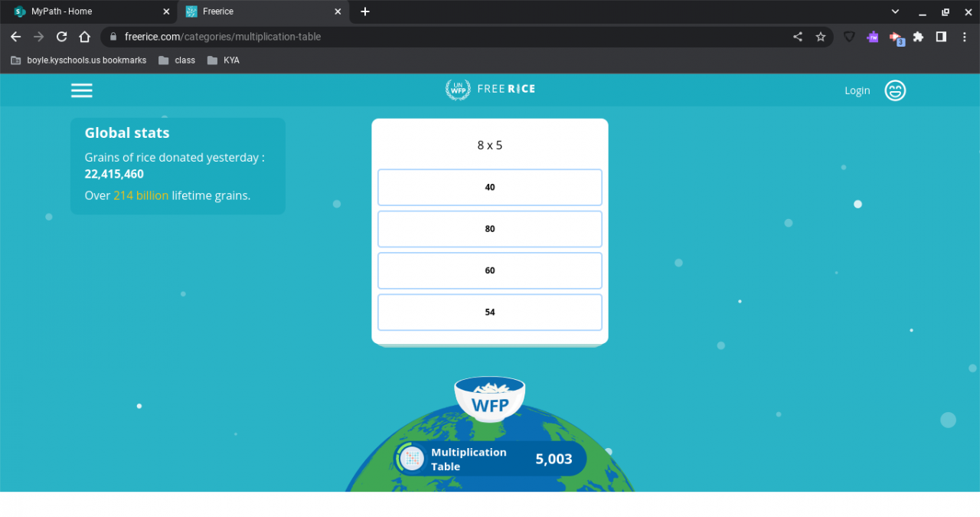This screenshot has height=517, width=980.
Task: View site security lock info
Action: point(113,37)
